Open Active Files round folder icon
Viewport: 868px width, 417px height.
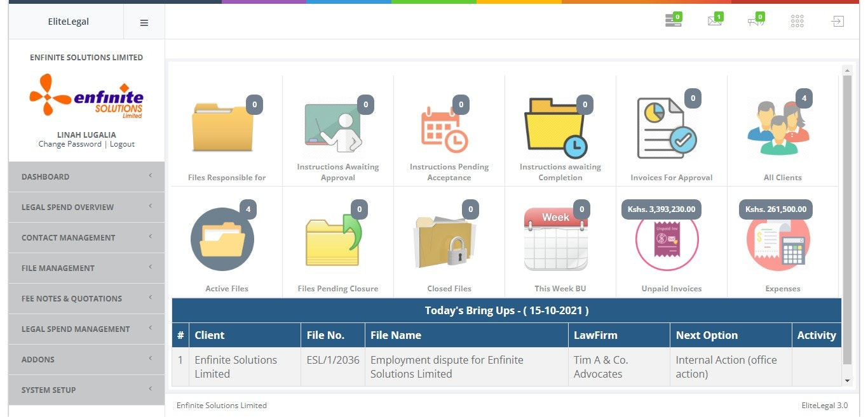tap(222, 240)
